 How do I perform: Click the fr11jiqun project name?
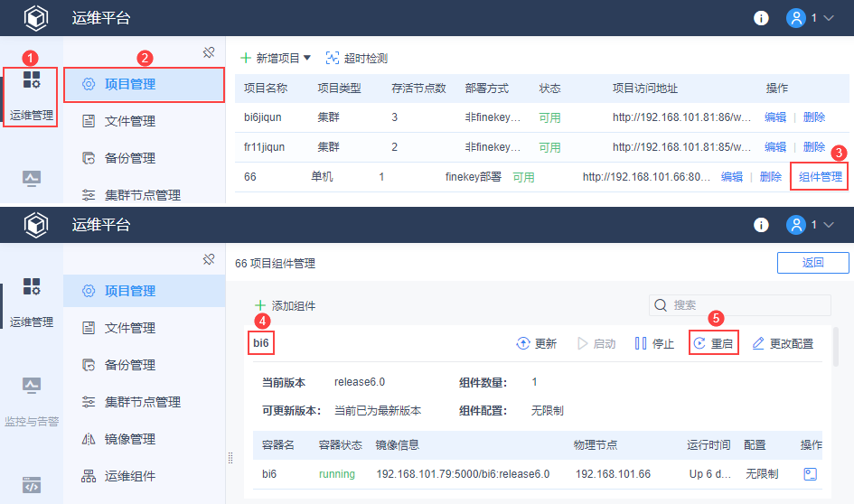pyautogui.click(x=264, y=147)
